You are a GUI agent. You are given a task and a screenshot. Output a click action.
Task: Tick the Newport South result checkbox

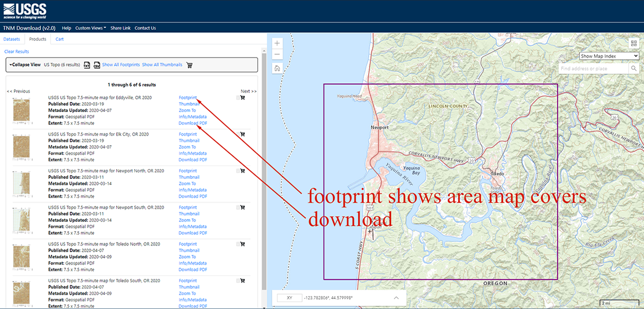pos(238,207)
